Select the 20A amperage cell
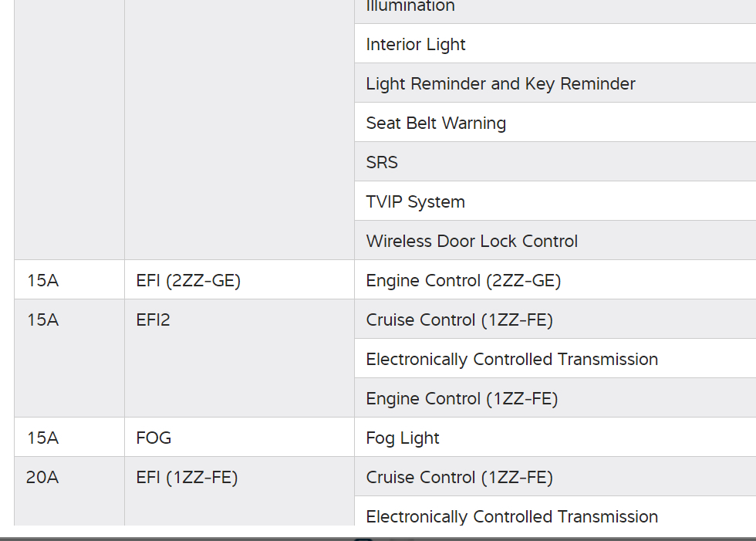Viewport: 756px width, 541px height. tap(42, 478)
